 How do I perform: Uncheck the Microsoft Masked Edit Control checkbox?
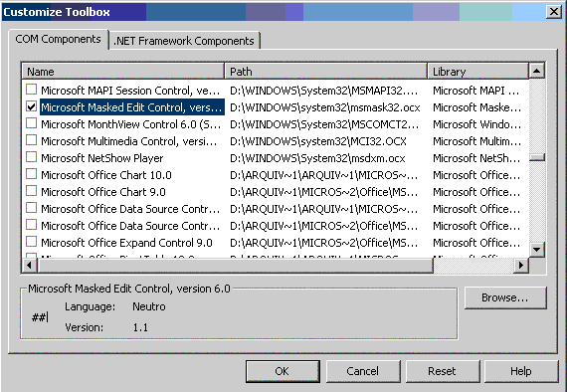(32, 106)
